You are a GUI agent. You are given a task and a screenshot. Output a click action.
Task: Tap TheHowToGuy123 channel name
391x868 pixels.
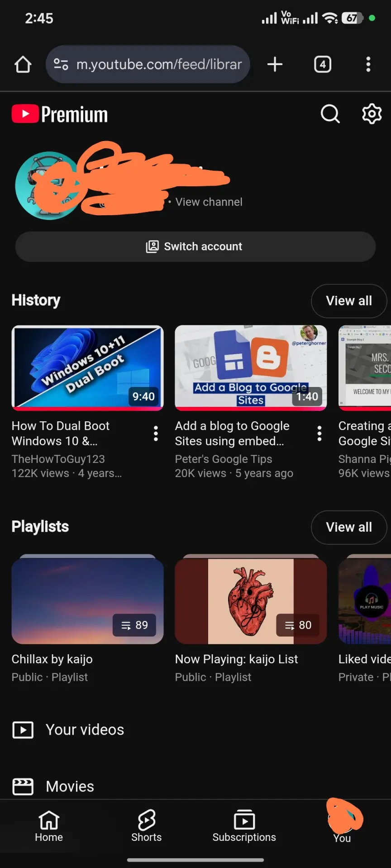(58, 459)
